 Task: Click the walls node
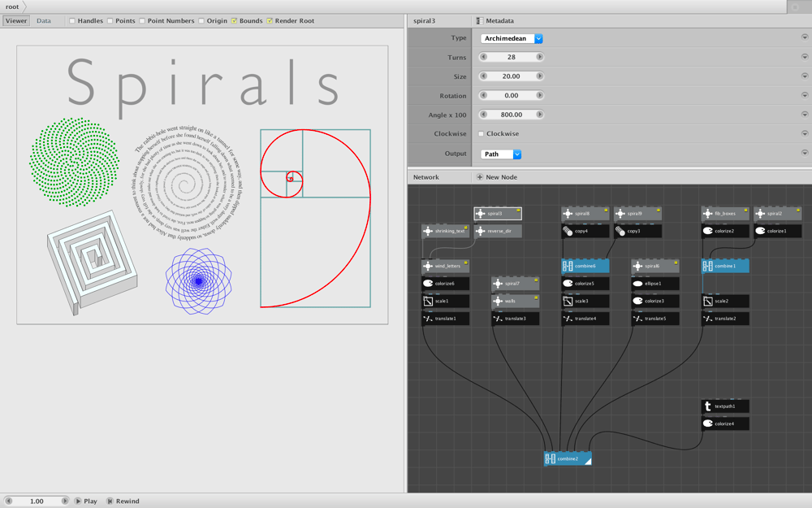tap(516, 302)
